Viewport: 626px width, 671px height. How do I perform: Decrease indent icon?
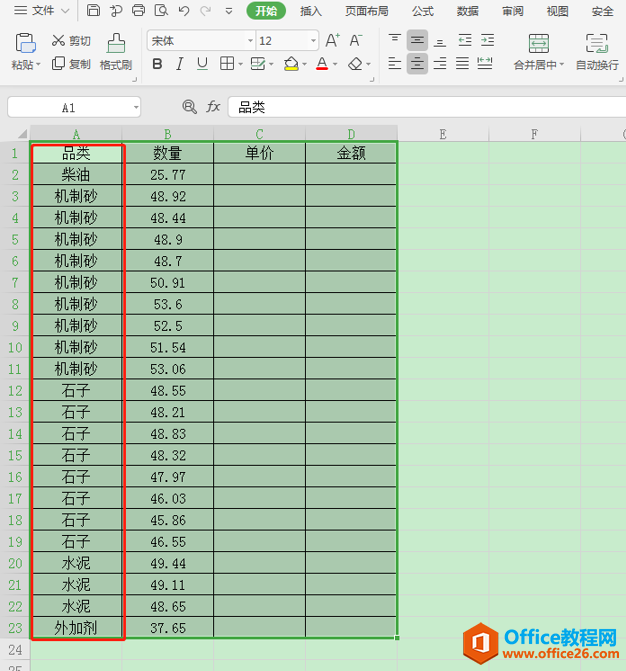tap(465, 40)
